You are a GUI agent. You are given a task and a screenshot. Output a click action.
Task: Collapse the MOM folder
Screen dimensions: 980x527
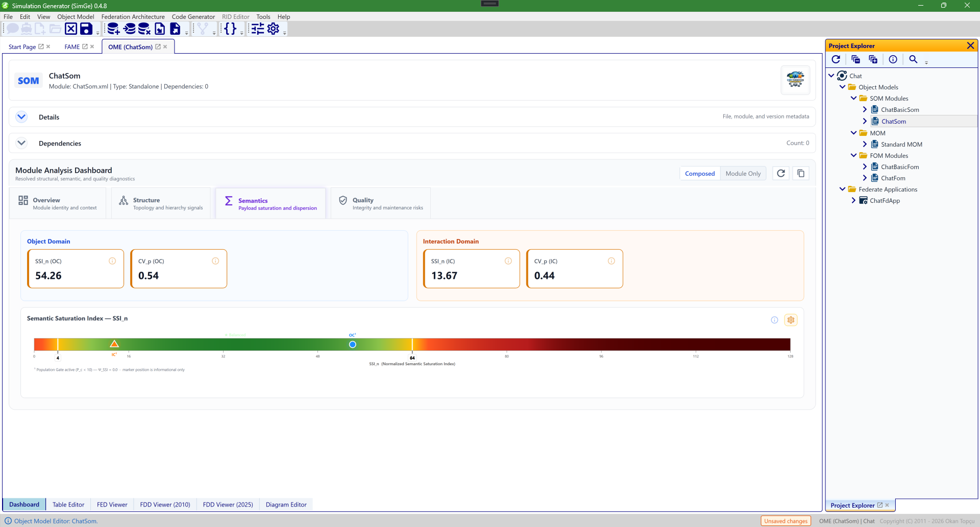pos(854,133)
